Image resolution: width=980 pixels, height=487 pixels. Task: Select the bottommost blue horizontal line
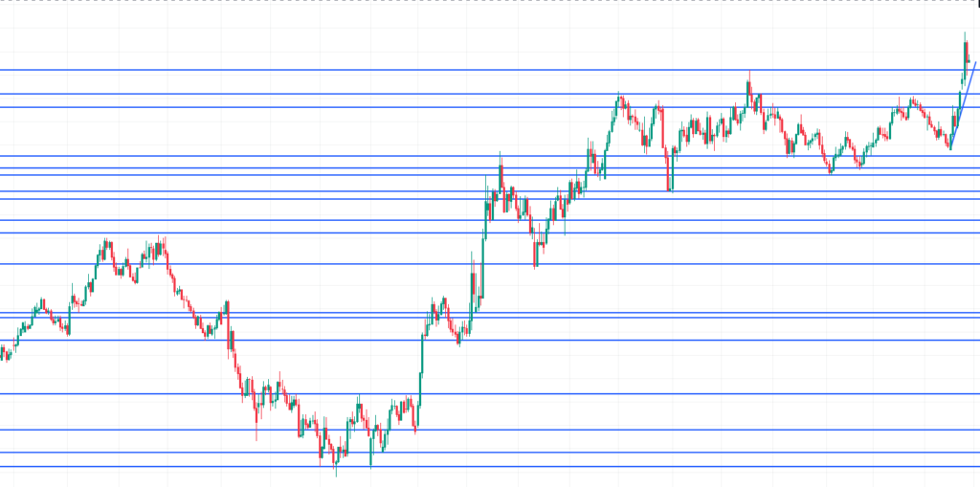pyautogui.click(x=479, y=467)
